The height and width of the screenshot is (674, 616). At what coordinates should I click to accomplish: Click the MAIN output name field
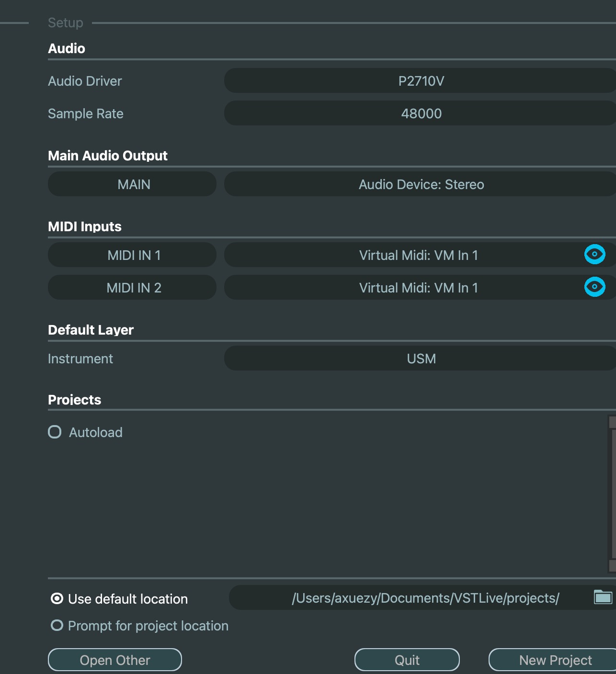pyautogui.click(x=132, y=184)
